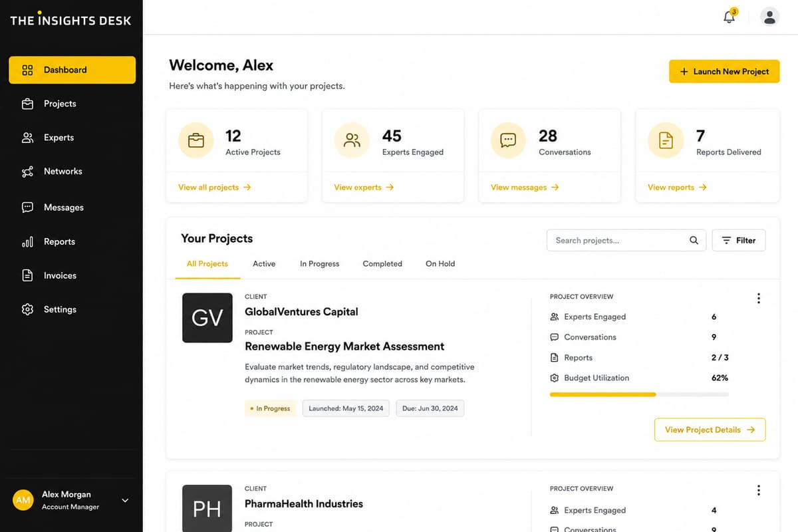This screenshot has width=798, height=532.
Task: Click The Insights Desk logo
Action: click(70, 19)
